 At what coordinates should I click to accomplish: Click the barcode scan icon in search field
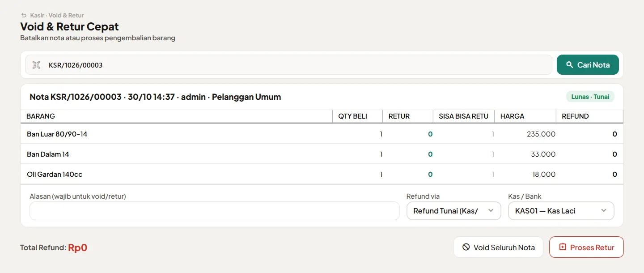click(36, 65)
